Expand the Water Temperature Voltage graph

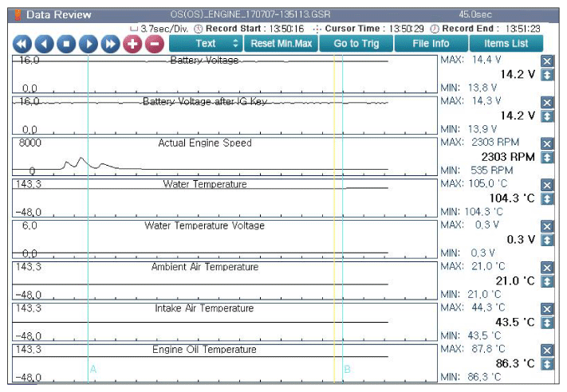(547, 241)
